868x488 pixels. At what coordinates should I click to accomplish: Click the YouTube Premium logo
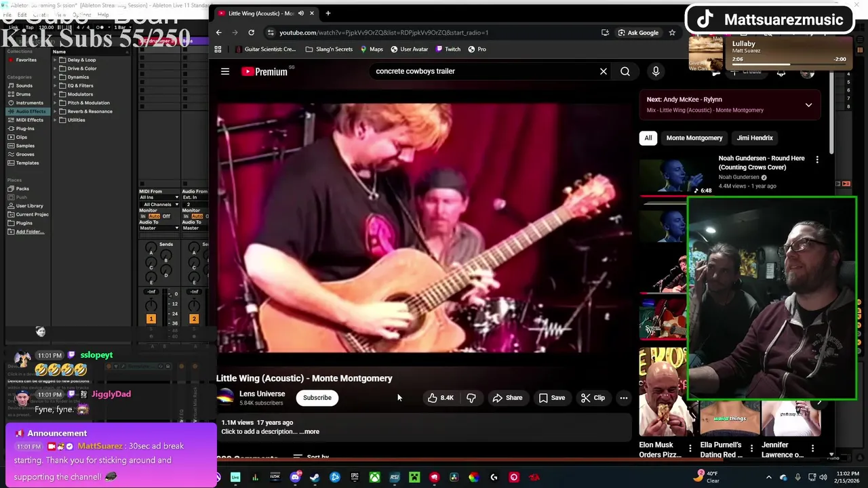[264, 71]
